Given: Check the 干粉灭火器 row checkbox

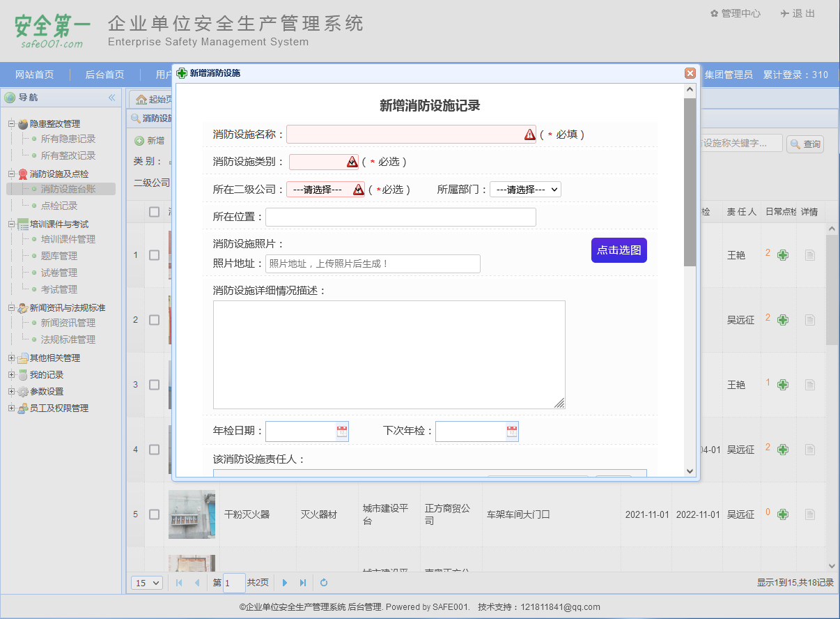Looking at the screenshot, I should point(155,514).
